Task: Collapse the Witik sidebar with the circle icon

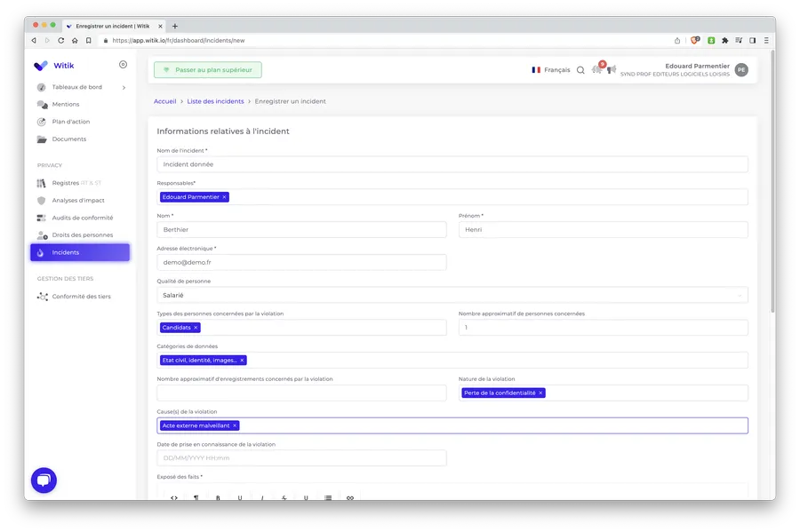Action: point(123,64)
